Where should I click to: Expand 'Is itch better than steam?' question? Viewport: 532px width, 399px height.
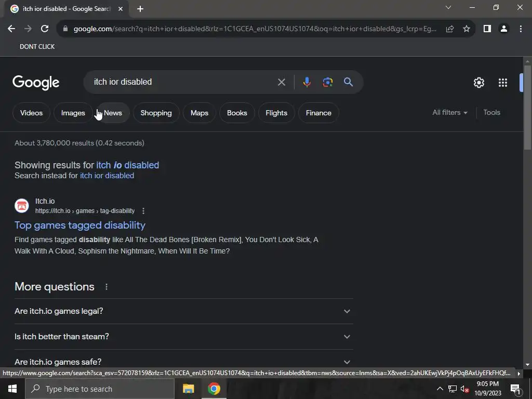(183, 337)
